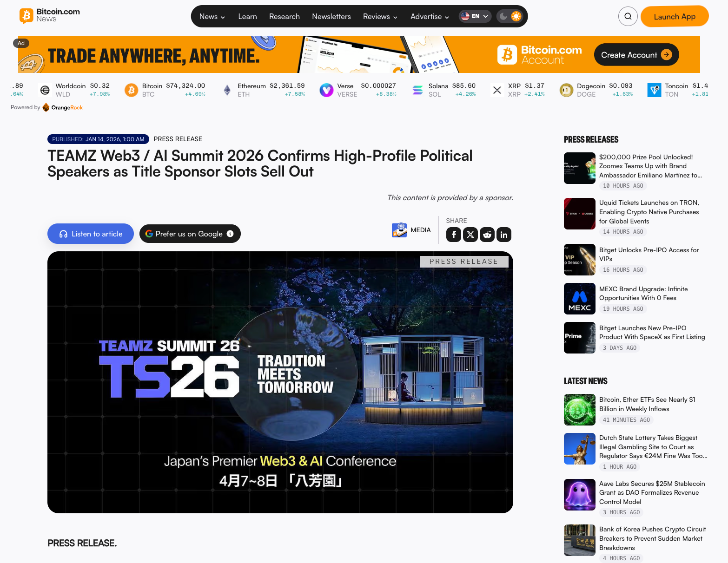Open MEXC Brand Upgrade article
This screenshot has width=728, height=563.
click(x=643, y=293)
